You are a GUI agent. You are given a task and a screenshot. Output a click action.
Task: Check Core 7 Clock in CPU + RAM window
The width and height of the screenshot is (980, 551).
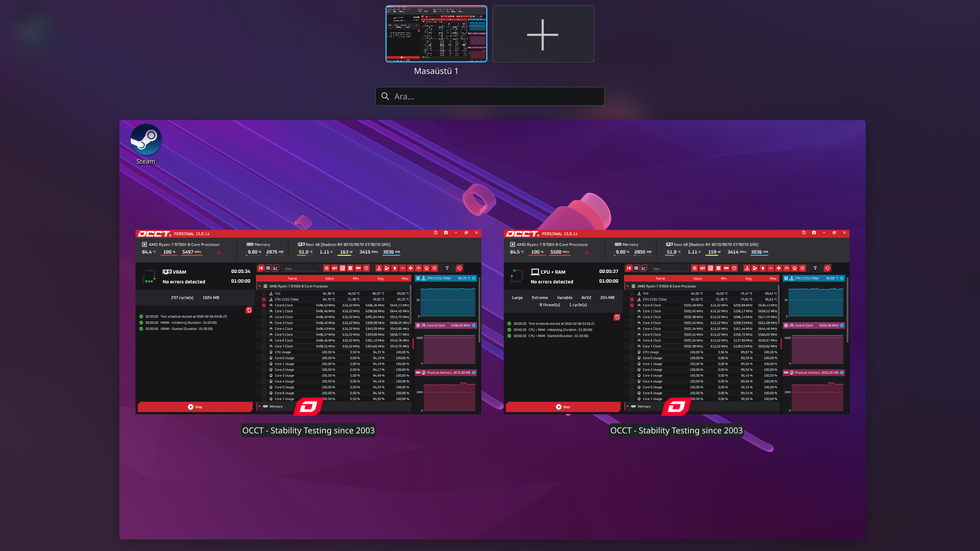(x=632, y=346)
